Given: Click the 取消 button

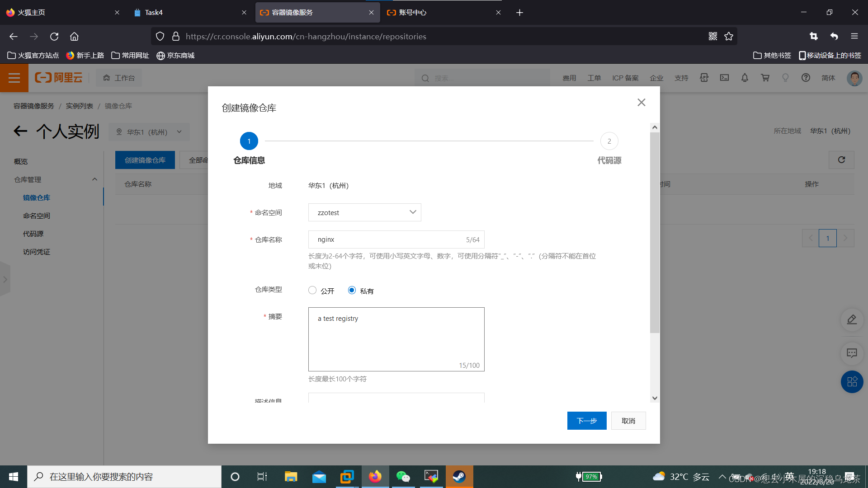Looking at the screenshot, I should 628,421.
